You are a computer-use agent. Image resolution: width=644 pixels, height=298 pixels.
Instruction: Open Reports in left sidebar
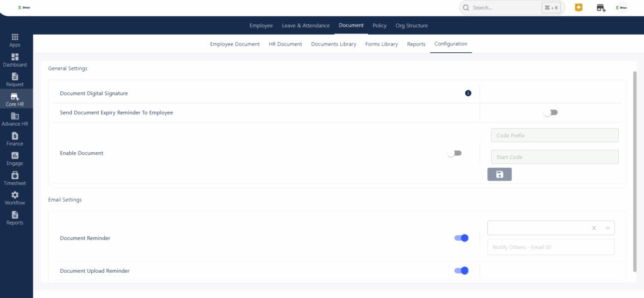coord(15,218)
